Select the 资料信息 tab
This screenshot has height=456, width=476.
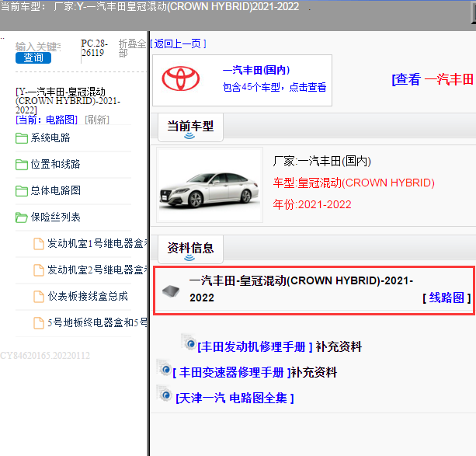click(x=191, y=249)
